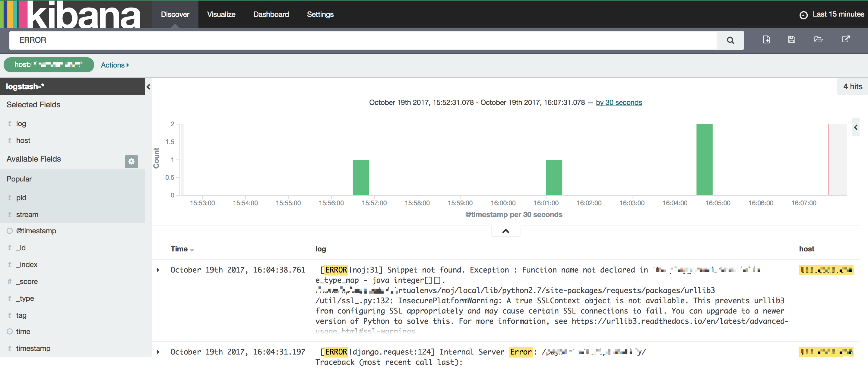Click the host value in the first row

[x=826, y=270]
